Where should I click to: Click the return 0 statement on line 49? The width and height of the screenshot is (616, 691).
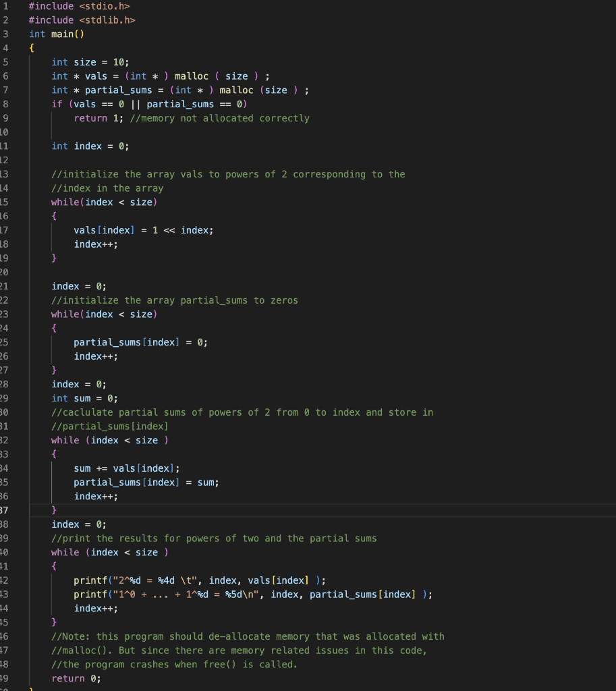(x=78, y=678)
